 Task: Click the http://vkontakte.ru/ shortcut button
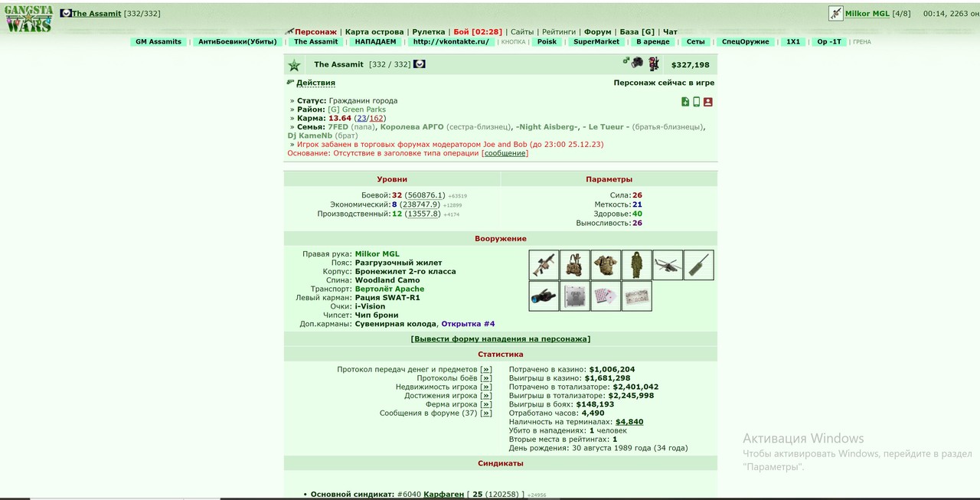click(451, 42)
